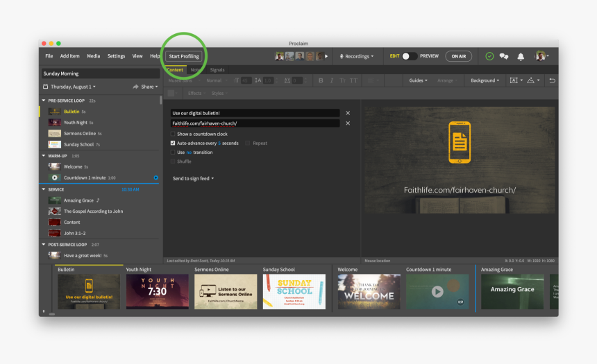Select Sunday School in the service list
This screenshot has width=597, height=364.
click(x=100, y=144)
